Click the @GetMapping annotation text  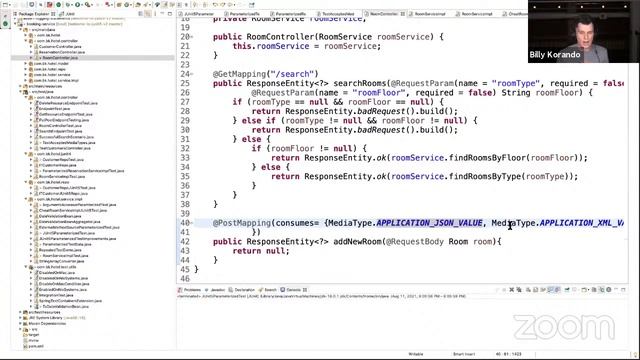[x=239, y=74]
